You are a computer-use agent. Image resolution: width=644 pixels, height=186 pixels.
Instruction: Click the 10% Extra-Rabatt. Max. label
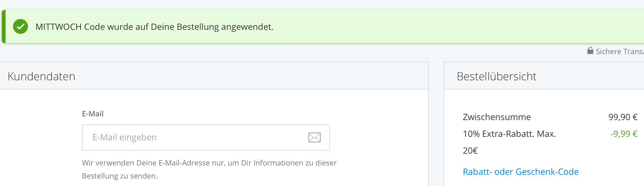point(509,134)
